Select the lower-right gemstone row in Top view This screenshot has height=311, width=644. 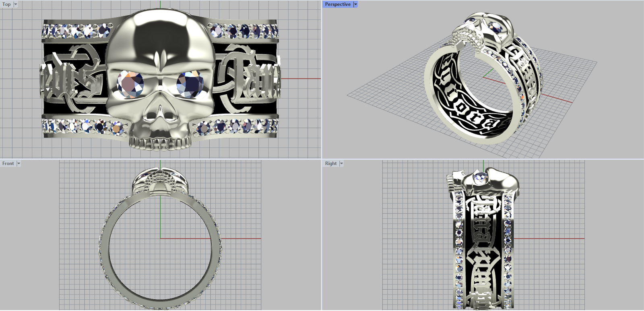[x=237, y=127]
